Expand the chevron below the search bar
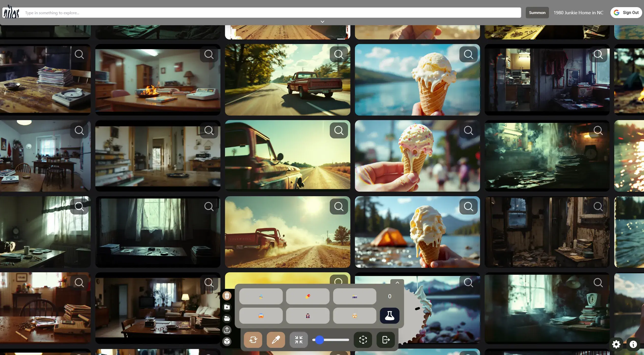 322,22
